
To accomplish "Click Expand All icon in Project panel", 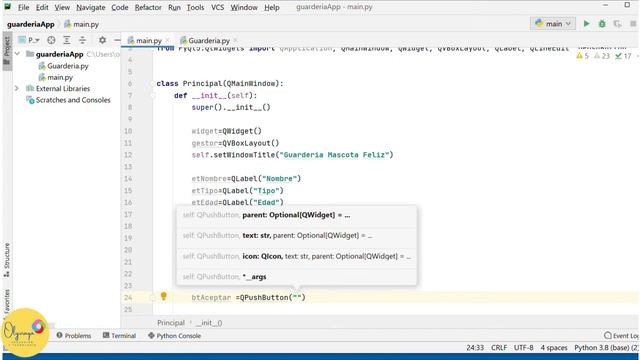I will (67, 40).
